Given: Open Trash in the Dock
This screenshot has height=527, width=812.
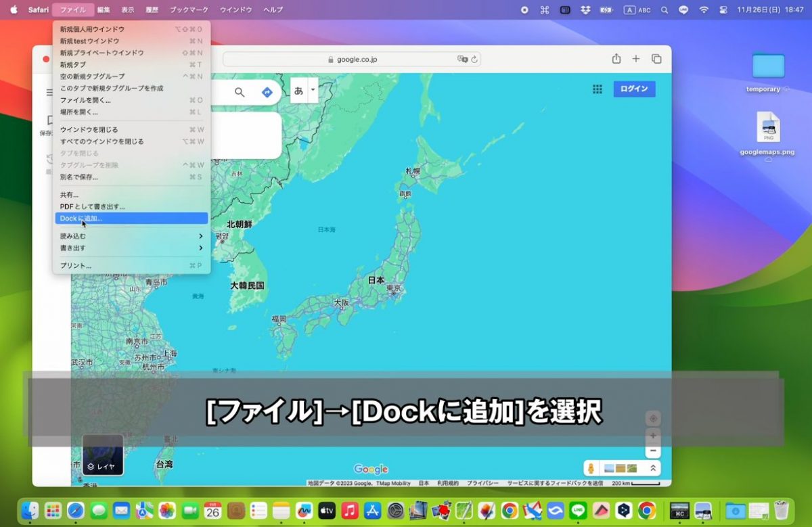Looking at the screenshot, I should pos(782,511).
